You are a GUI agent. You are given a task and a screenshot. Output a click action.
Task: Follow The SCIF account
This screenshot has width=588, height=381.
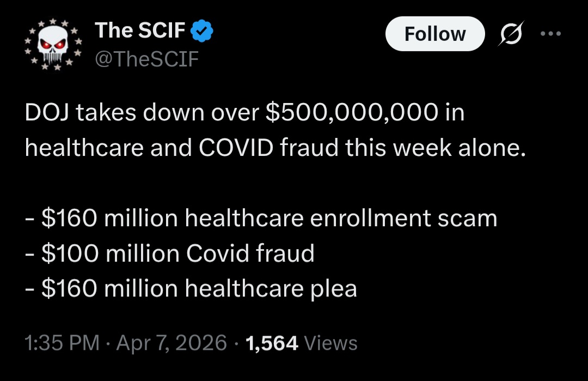click(434, 34)
